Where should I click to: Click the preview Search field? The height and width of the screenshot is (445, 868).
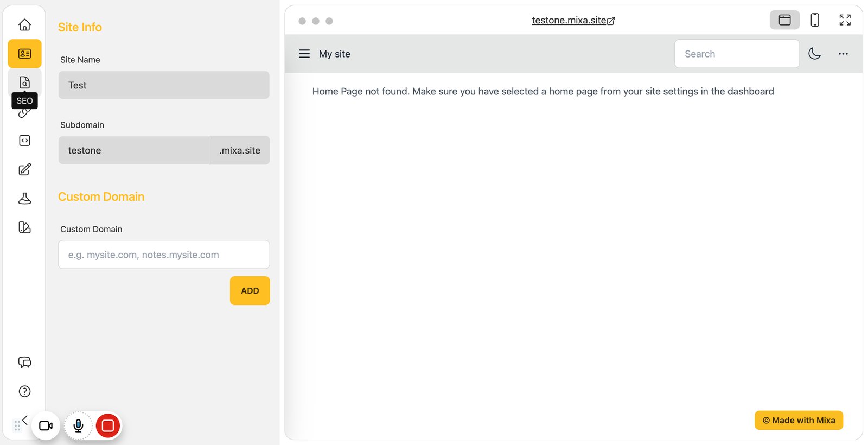[737, 54]
